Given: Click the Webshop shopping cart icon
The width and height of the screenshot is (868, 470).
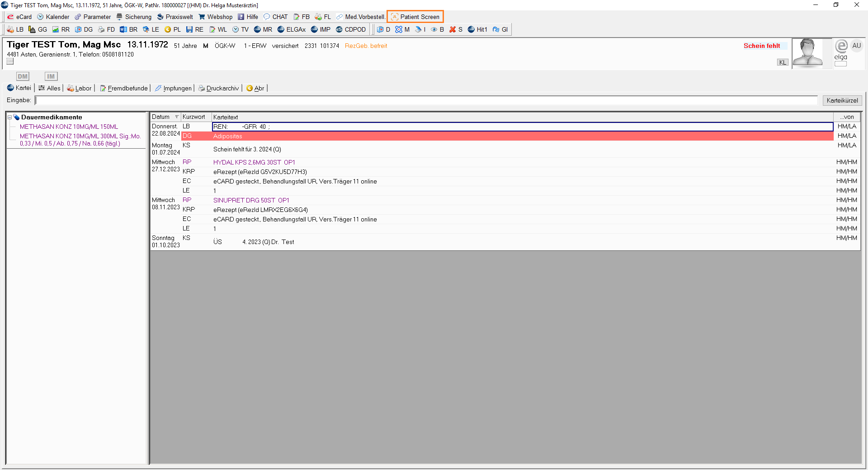Looking at the screenshot, I should click(x=202, y=17).
